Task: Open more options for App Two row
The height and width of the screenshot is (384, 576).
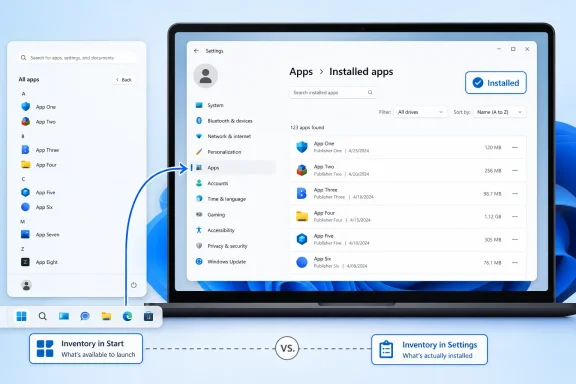Action: point(515,171)
